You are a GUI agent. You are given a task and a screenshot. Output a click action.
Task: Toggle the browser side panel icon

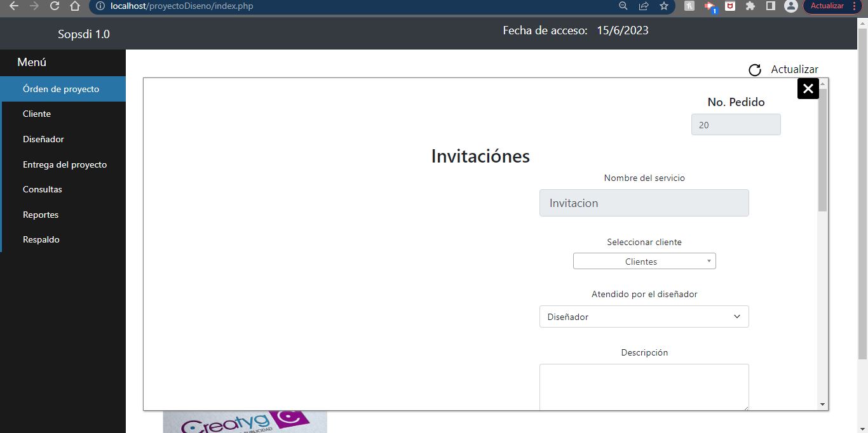pos(770,6)
